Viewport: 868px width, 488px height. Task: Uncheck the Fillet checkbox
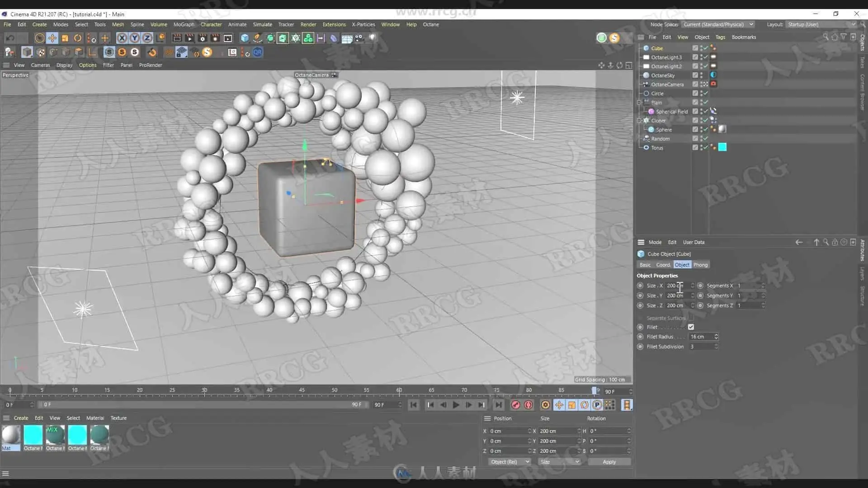click(691, 327)
